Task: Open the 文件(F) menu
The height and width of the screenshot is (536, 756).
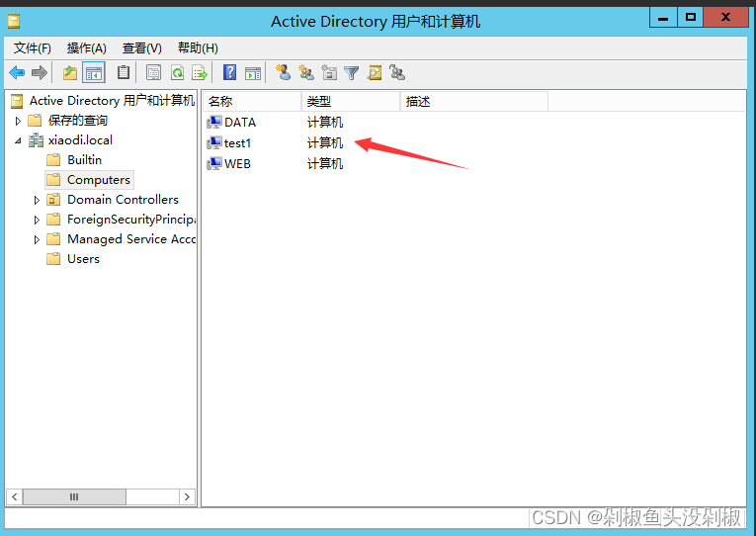Action: [33, 48]
